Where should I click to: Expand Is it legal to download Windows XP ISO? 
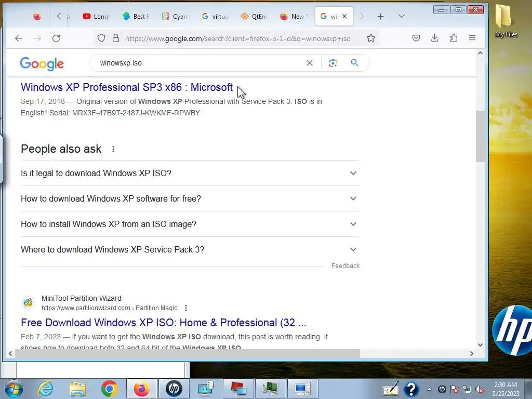(190, 173)
